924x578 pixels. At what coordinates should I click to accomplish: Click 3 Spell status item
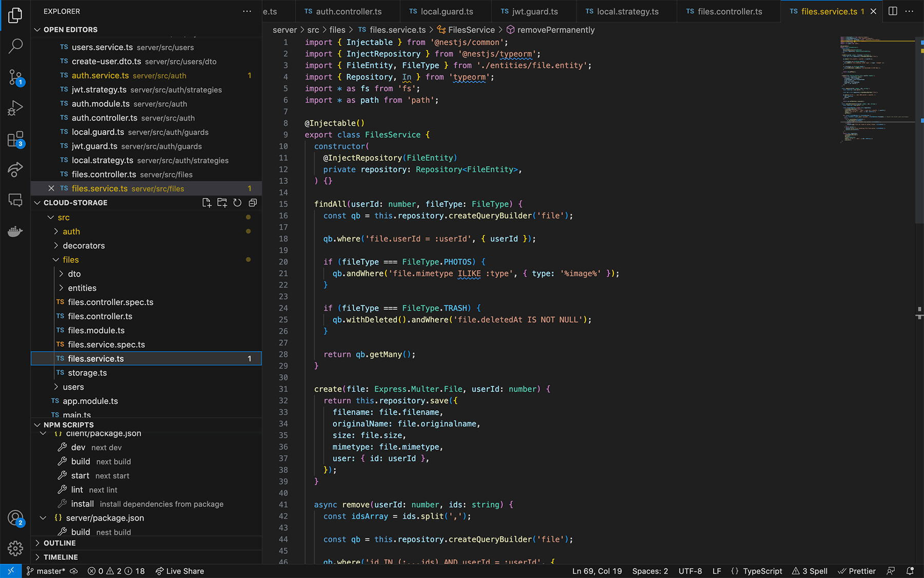(810, 571)
